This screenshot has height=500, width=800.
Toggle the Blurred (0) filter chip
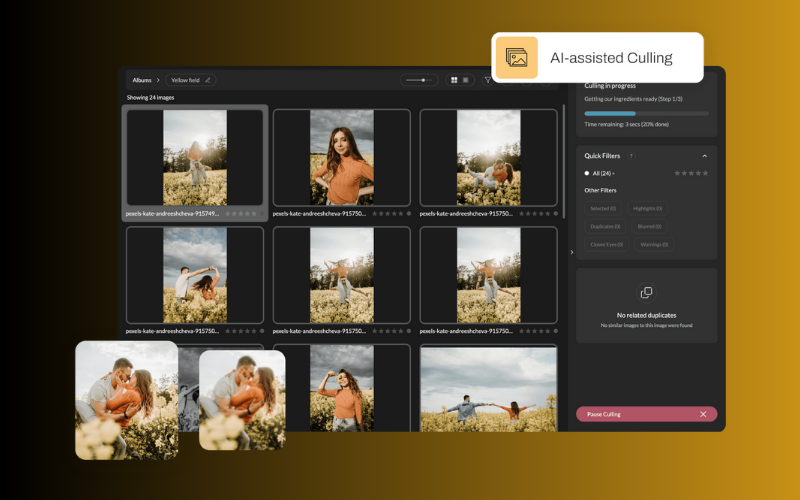coord(647,226)
